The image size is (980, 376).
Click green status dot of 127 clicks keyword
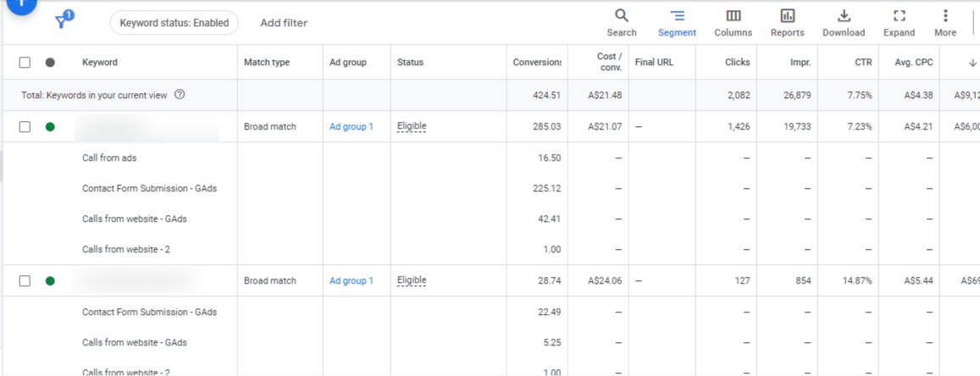(x=50, y=281)
